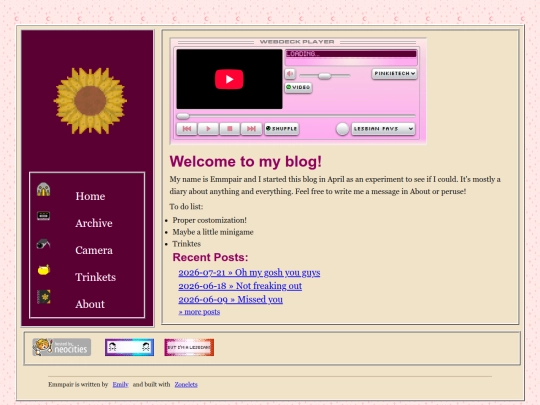Click the camera icon beside Camera

[43, 243]
